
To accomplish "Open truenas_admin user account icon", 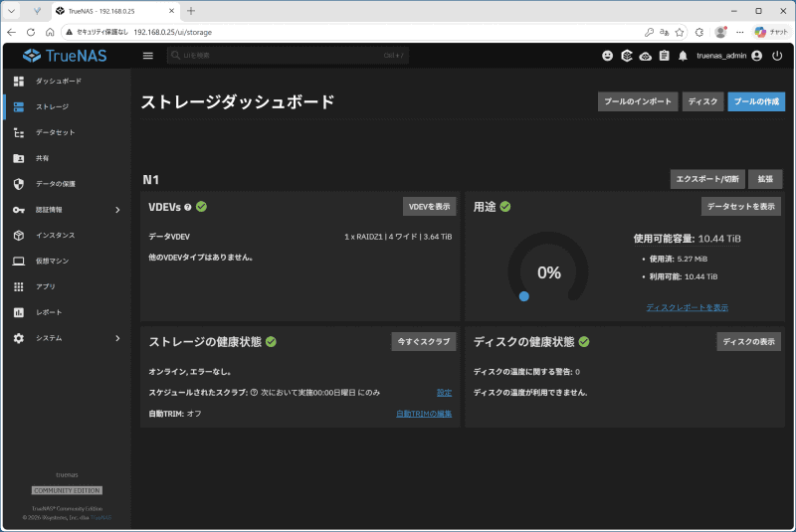I will click(x=757, y=56).
